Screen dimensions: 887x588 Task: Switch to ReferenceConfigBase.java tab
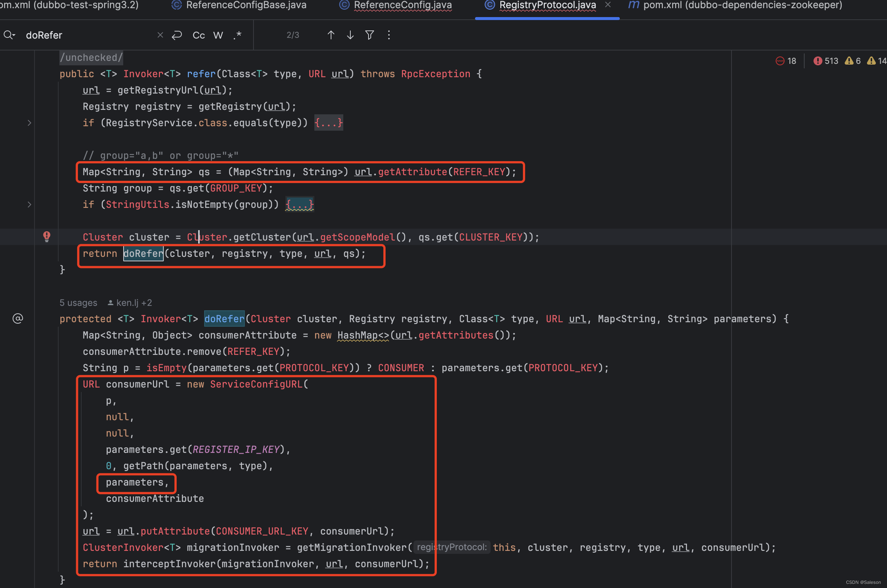[246, 5]
